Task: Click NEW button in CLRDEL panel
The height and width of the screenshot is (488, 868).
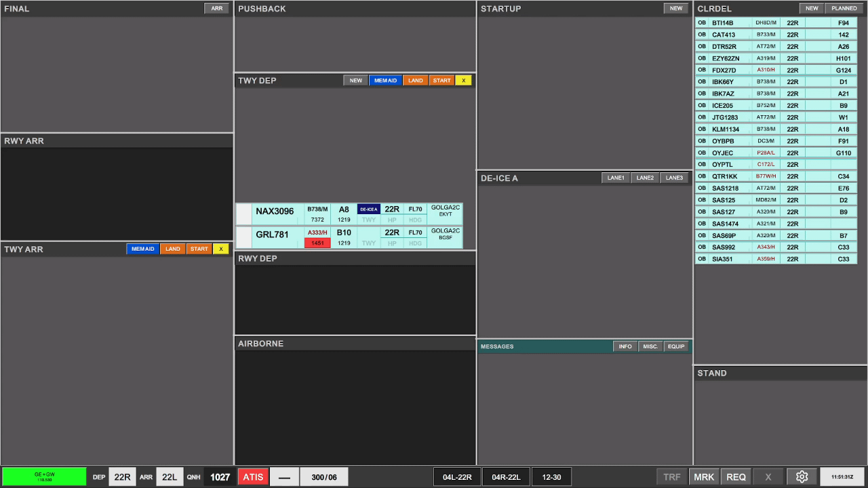Action: [812, 9]
